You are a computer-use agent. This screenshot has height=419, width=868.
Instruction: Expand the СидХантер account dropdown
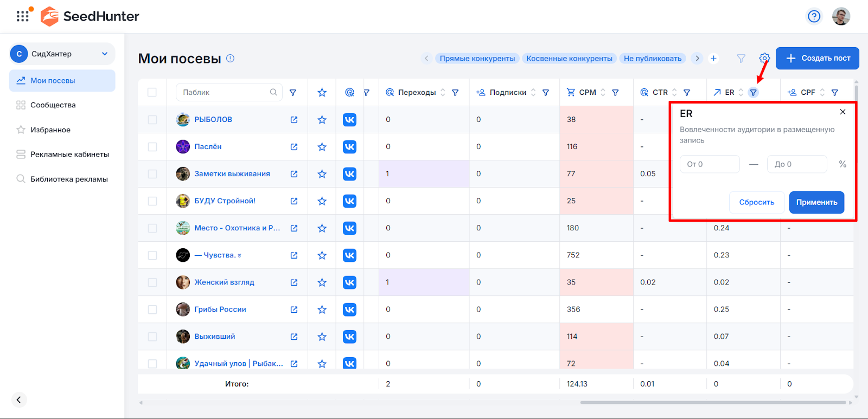tap(105, 54)
